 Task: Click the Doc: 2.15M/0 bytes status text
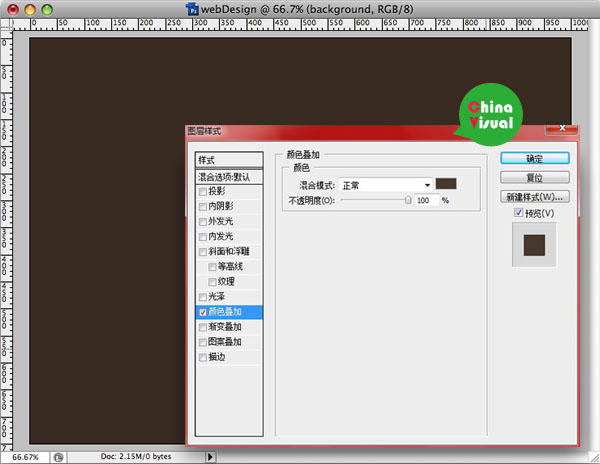(136, 456)
